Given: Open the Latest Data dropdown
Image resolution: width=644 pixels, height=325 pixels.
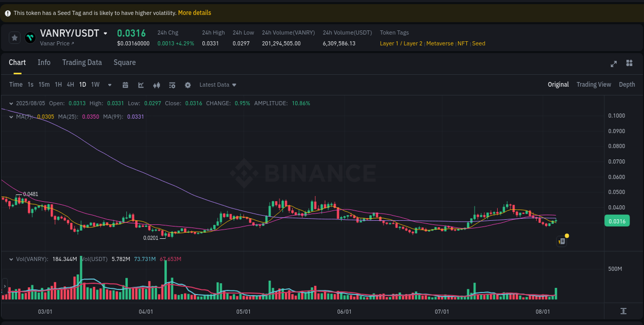Looking at the screenshot, I should [217, 85].
